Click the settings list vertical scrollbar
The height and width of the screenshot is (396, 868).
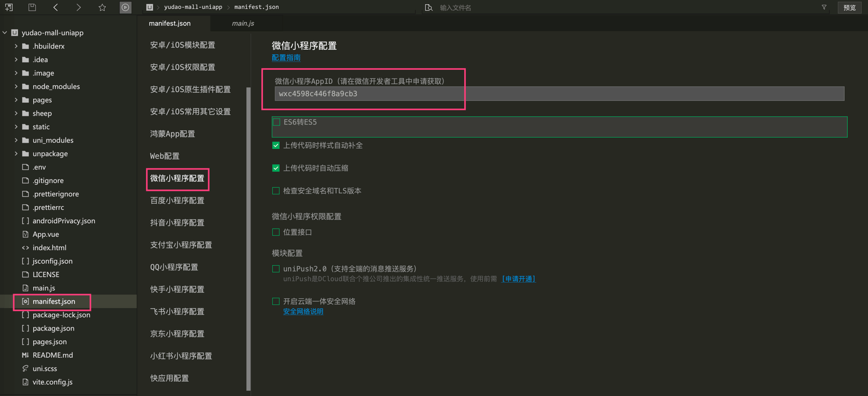[248, 238]
